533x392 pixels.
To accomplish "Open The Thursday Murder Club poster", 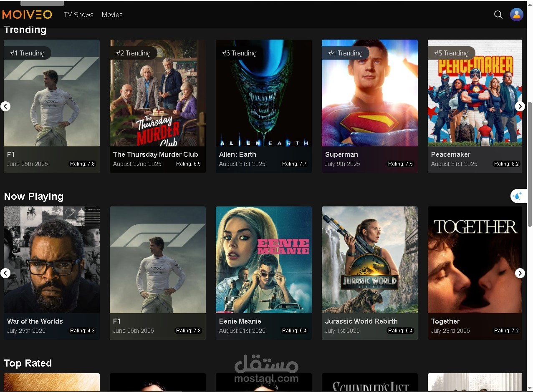I will pos(158,93).
